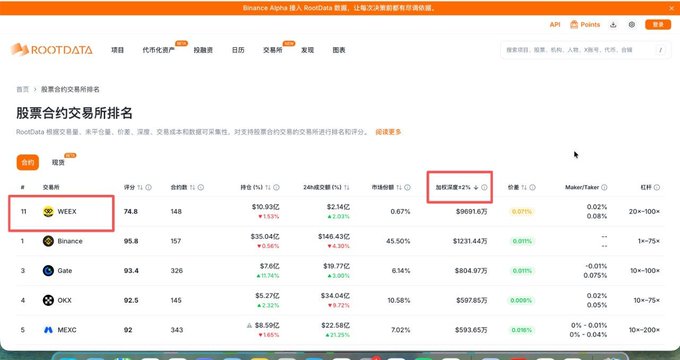Open the API link
Viewport: 680px width, 360px height.
click(x=555, y=25)
